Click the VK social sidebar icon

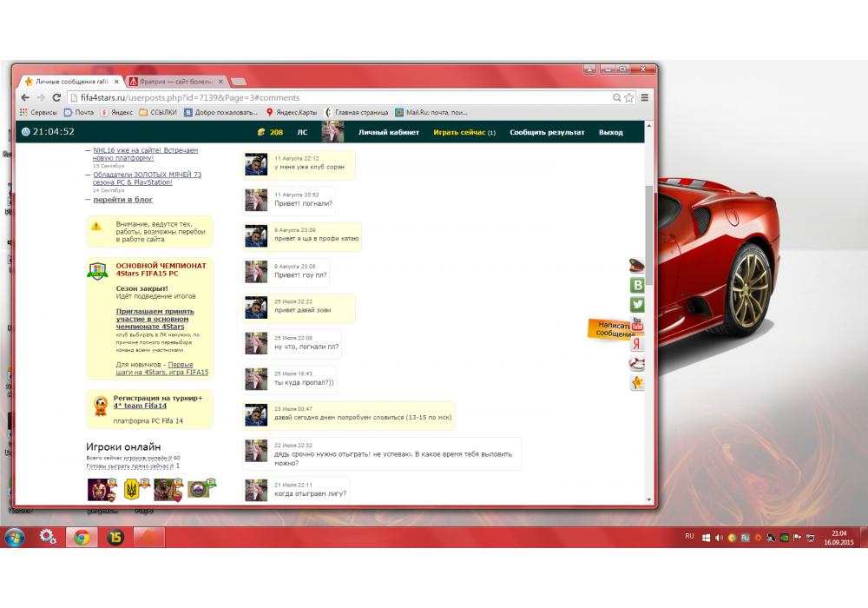[x=637, y=285]
